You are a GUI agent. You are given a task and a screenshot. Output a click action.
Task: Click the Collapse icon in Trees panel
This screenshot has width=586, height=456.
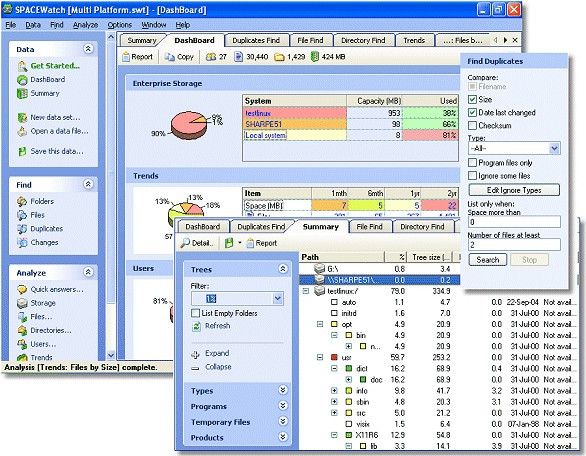195,368
